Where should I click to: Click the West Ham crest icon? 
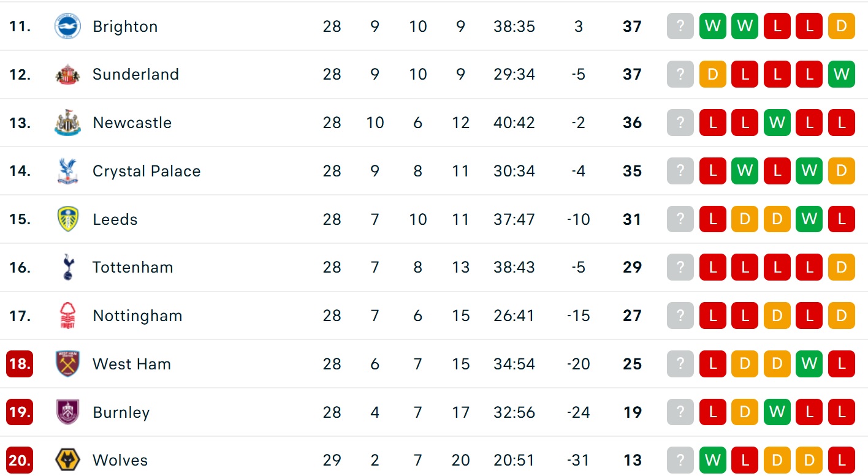point(67,364)
